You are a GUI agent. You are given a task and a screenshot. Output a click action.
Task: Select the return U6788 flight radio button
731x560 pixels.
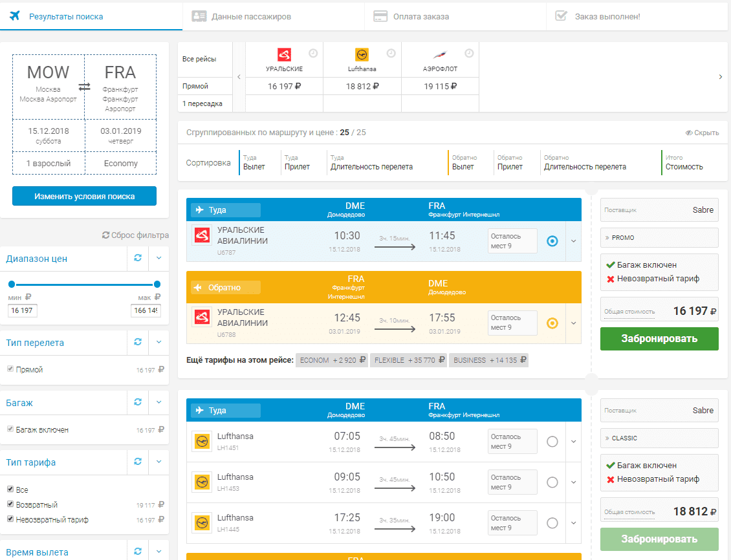(552, 323)
